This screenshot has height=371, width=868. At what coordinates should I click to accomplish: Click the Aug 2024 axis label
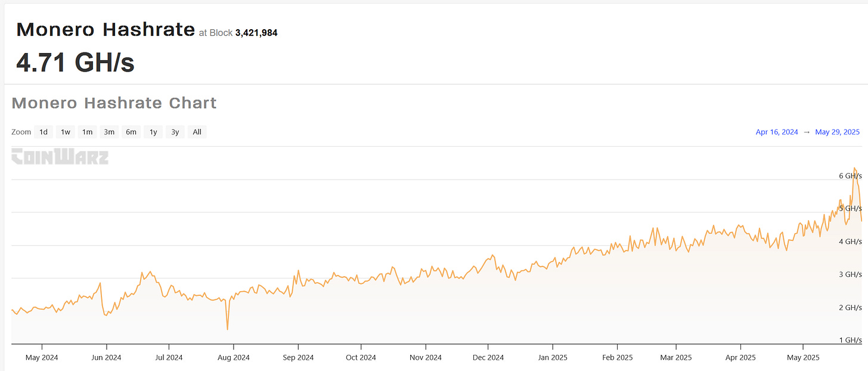point(234,358)
